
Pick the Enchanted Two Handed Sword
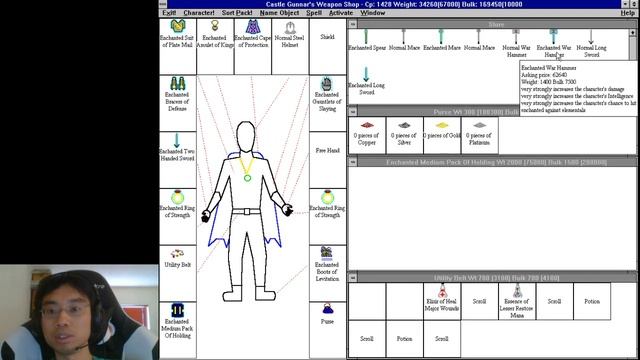178,160
